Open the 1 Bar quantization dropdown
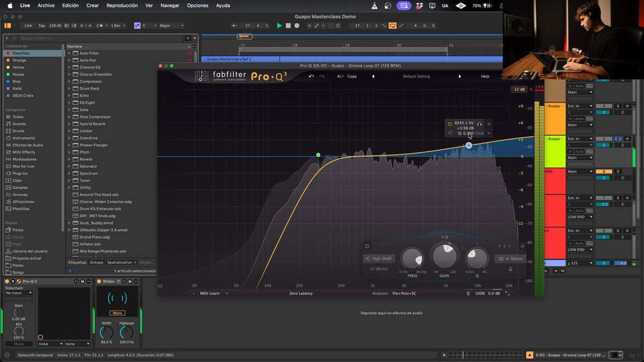644x362 pixels. click(x=118, y=26)
